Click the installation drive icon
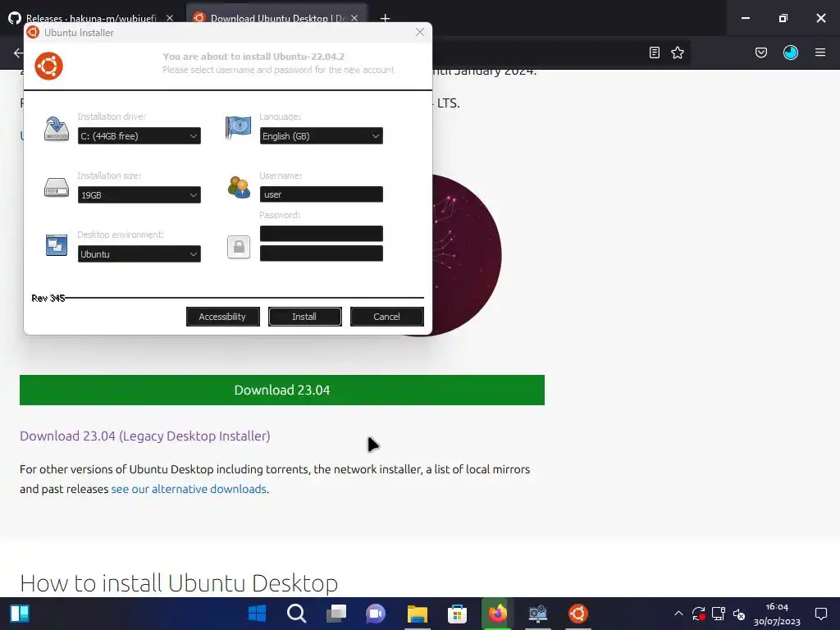The image size is (840, 630). click(57, 129)
